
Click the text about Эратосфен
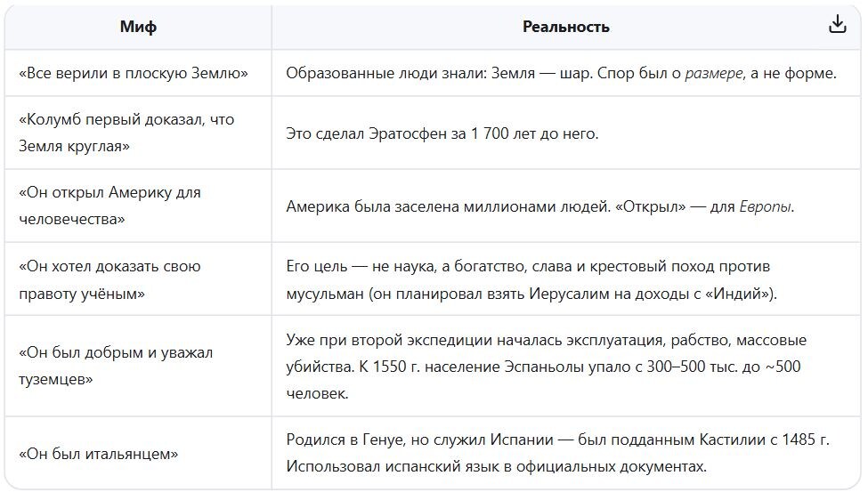pos(442,133)
